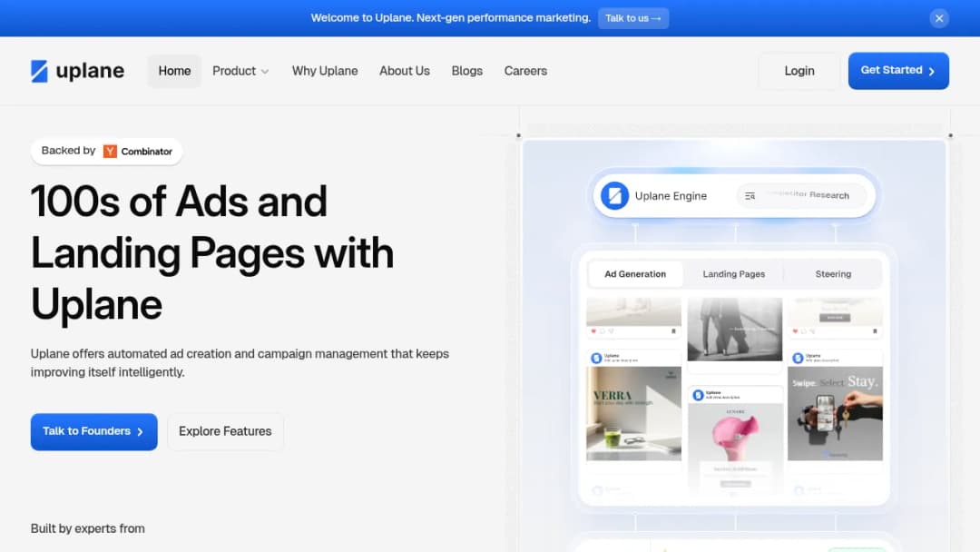Image resolution: width=980 pixels, height=552 pixels.
Task: Click Talk to Founders button
Action: point(93,431)
